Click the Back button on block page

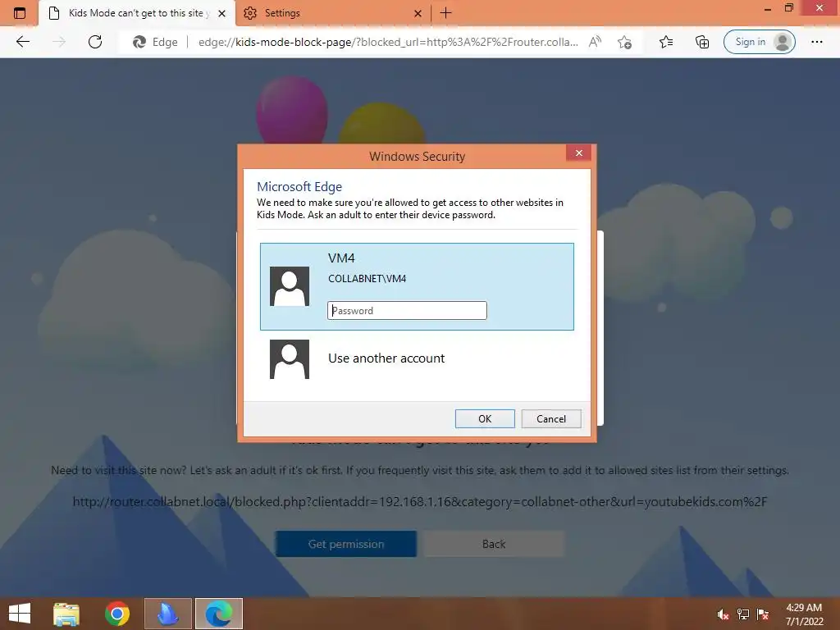coord(494,544)
